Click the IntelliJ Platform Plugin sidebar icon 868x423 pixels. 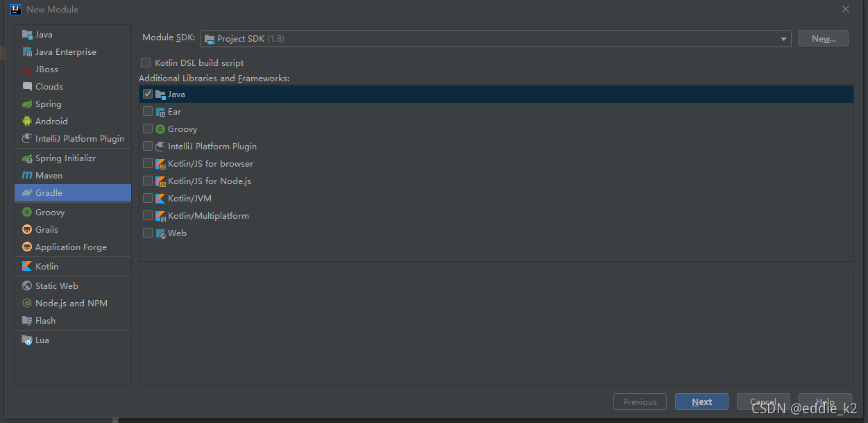tap(27, 139)
